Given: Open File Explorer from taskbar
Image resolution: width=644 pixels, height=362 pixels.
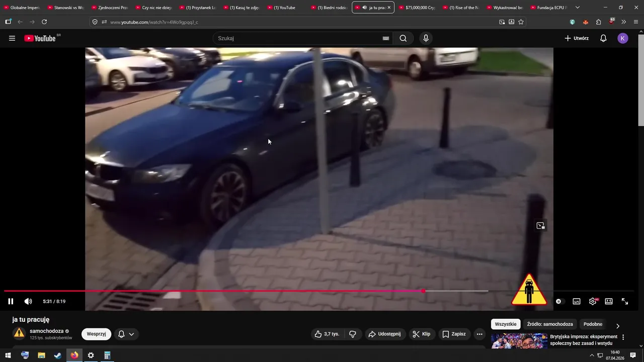Looking at the screenshot, I should [41, 355].
